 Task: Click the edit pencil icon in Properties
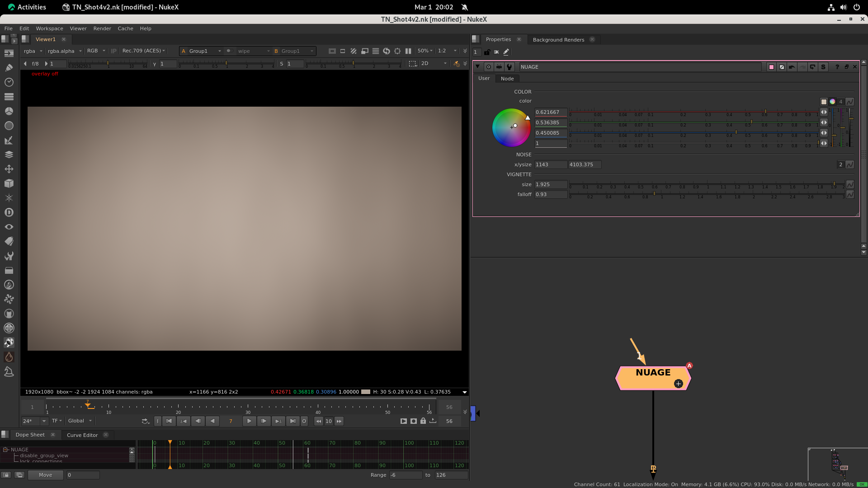coord(506,52)
